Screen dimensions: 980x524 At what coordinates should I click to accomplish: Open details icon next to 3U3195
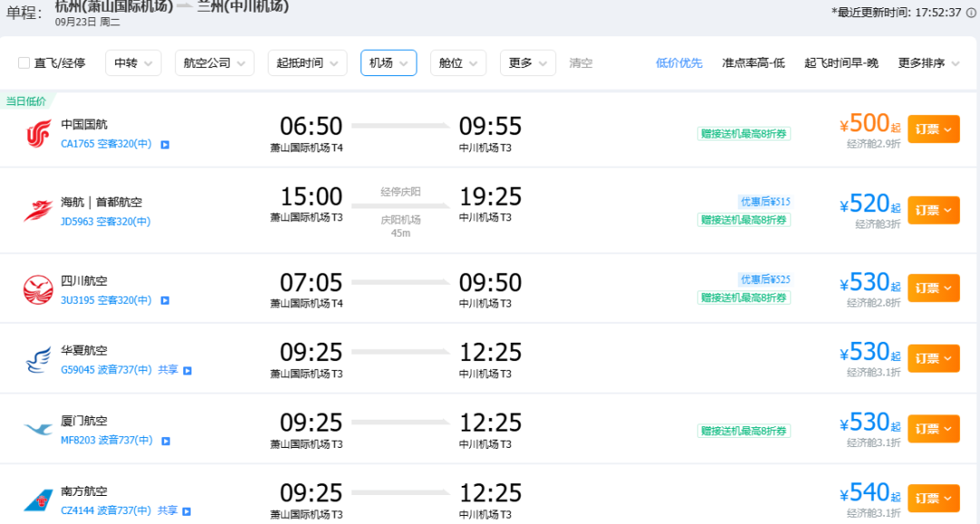pyautogui.click(x=165, y=300)
